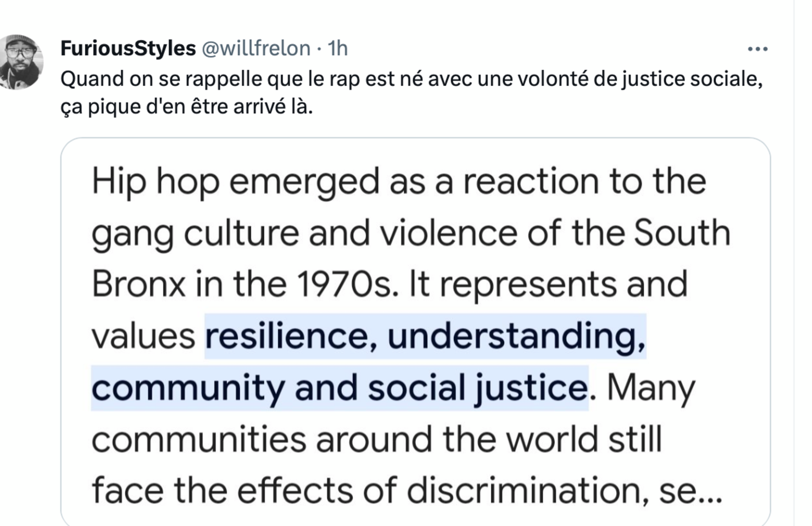Viewport: 812px width, 526px height.
Task: Visit the @willfrelon handle link
Action: [256, 48]
